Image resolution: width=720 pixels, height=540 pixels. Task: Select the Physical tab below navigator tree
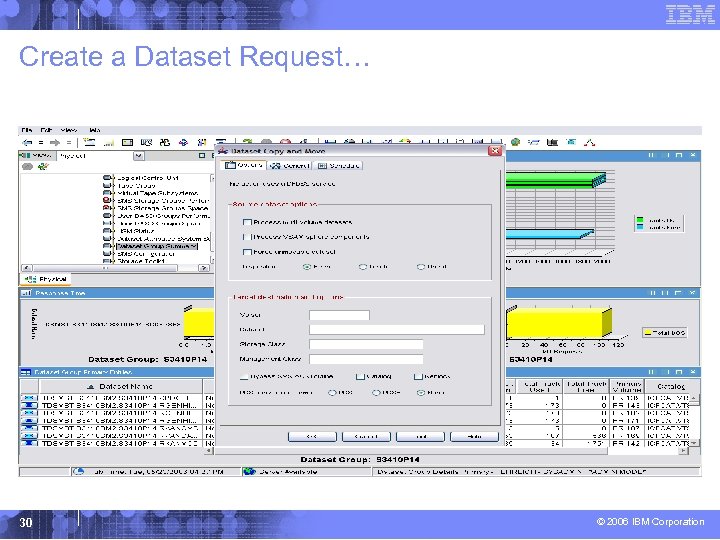pyautogui.click(x=45, y=279)
